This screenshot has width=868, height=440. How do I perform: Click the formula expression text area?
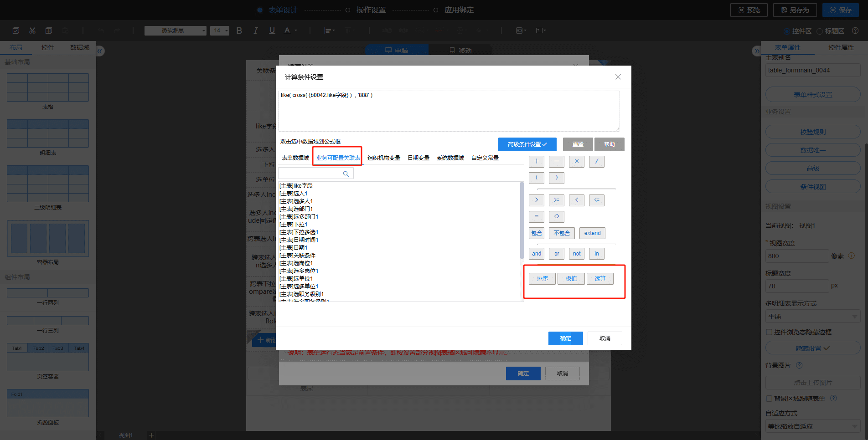(x=449, y=111)
